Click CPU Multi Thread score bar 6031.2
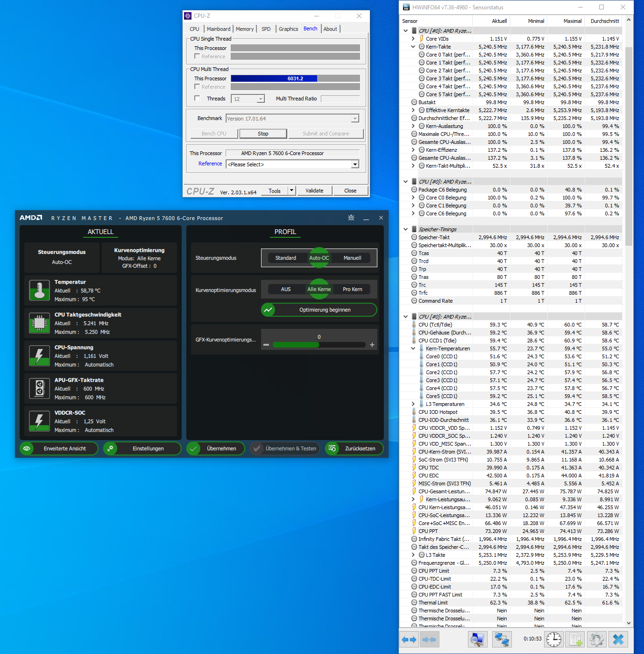The width and height of the screenshot is (644, 654). pyautogui.click(x=295, y=78)
